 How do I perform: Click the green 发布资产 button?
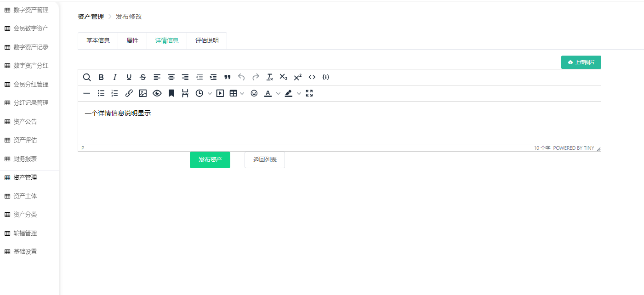pos(210,160)
